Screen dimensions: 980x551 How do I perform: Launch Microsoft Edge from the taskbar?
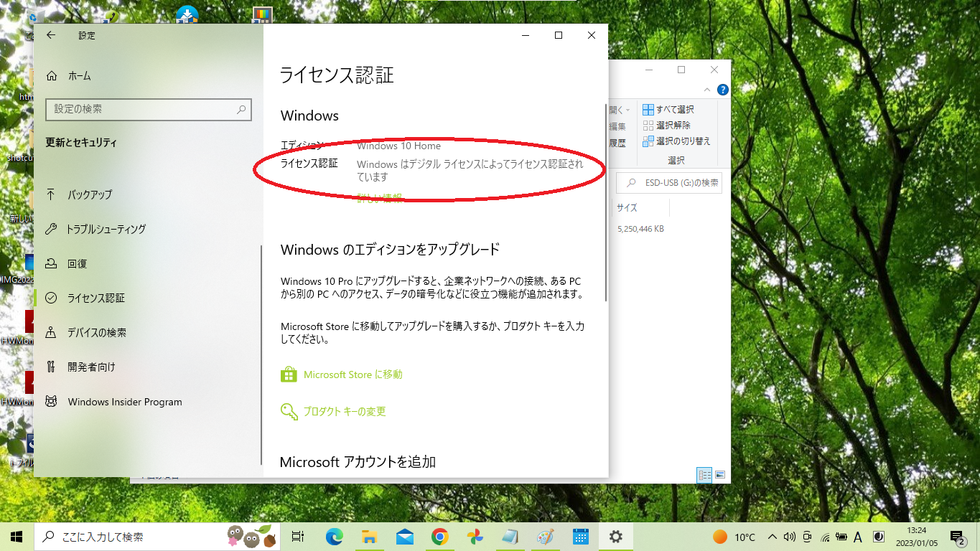pyautogui.click(x=335, y=537)
